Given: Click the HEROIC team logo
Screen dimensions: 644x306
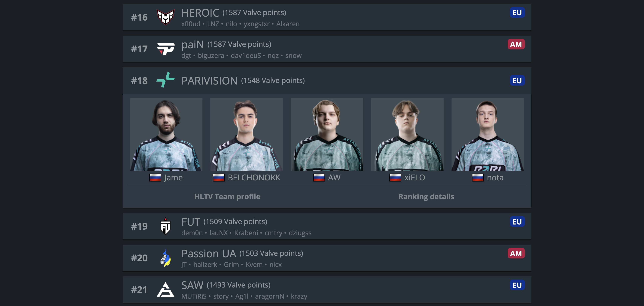Looking at the screenshot, I should (x=165, y=17).
